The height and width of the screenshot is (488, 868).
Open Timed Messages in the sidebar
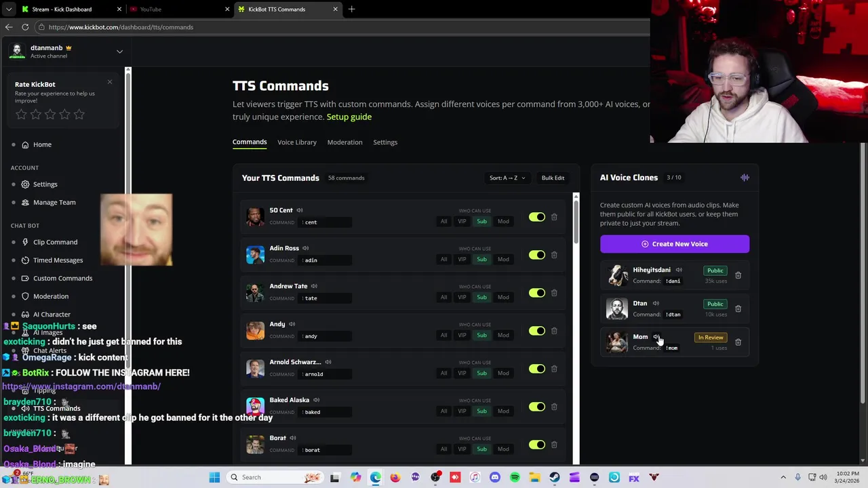(58, 260)
